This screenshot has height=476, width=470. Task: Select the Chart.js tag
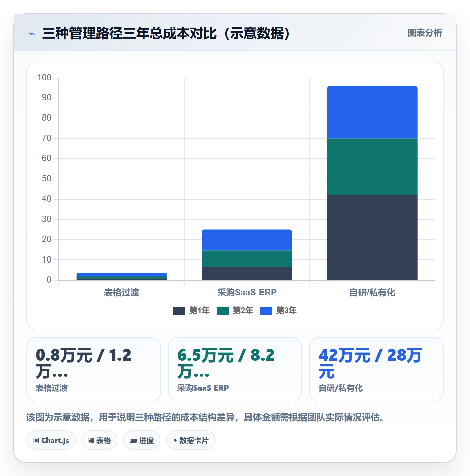click(51, 440)
